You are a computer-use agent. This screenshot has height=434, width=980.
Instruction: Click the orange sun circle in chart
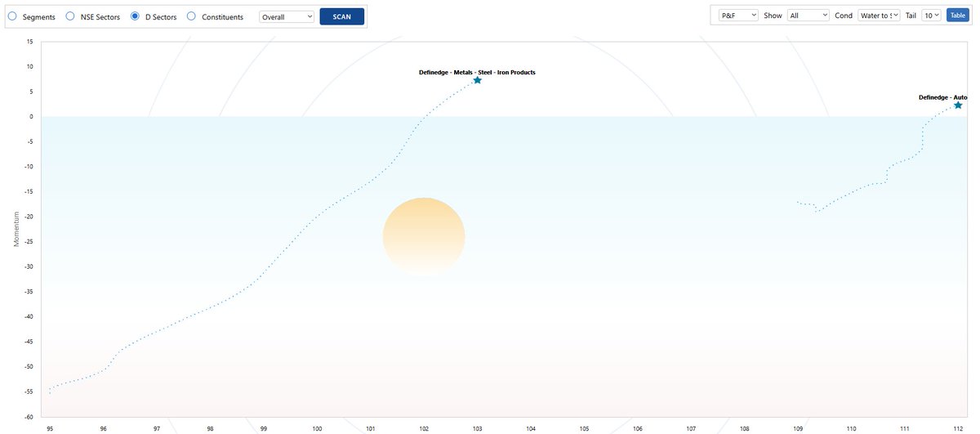[424, 237]
